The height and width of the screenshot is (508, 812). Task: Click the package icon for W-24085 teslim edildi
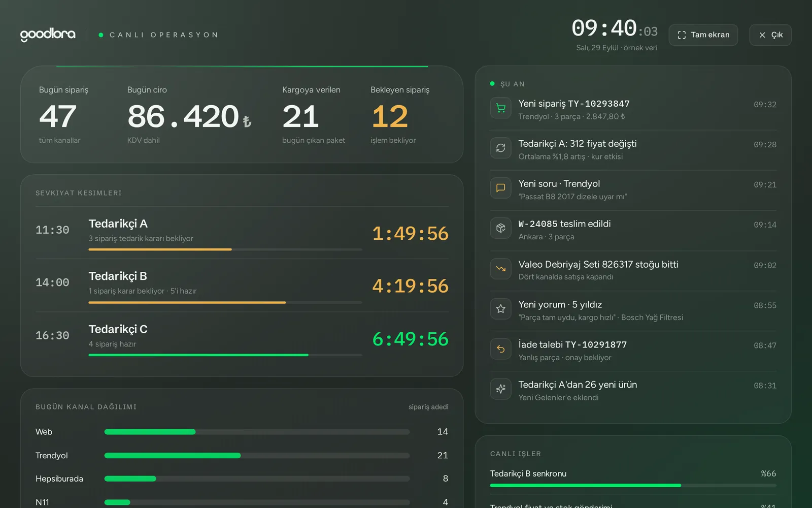pos(500,228)
